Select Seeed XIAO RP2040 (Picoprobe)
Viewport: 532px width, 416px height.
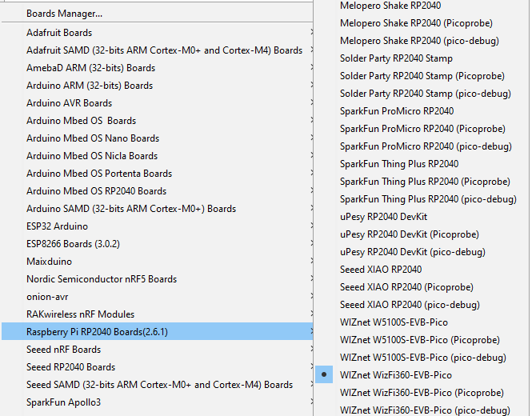pos(422,287)
